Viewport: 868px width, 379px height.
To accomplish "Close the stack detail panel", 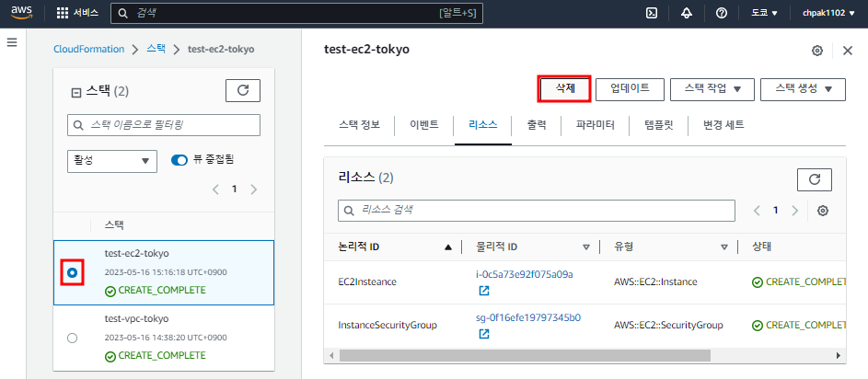I will tap(848, 51).
